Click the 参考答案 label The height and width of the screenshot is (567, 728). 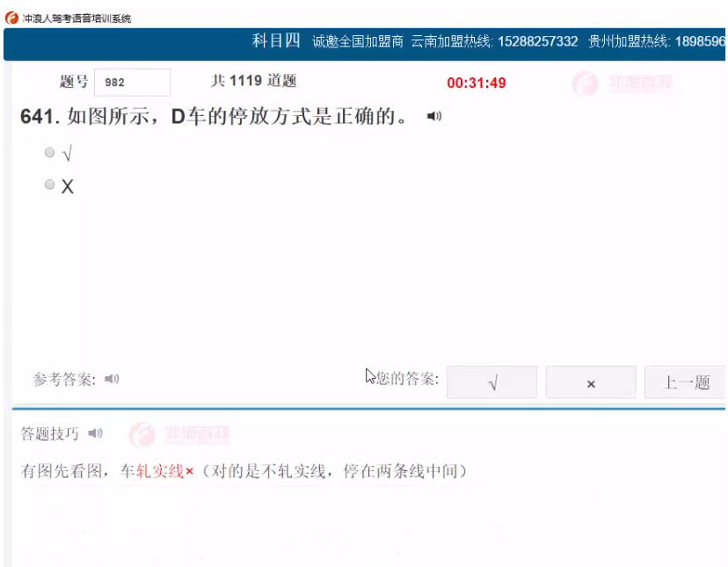tap(64, 380)
